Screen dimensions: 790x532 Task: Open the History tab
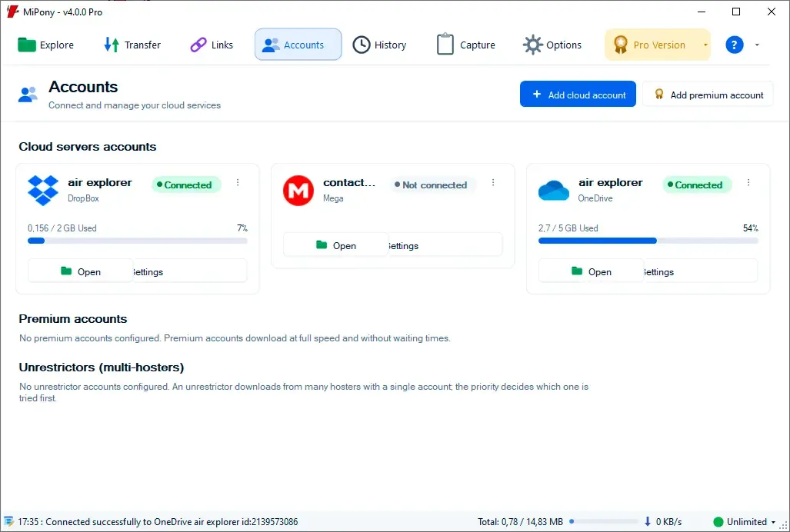(379, 45)
